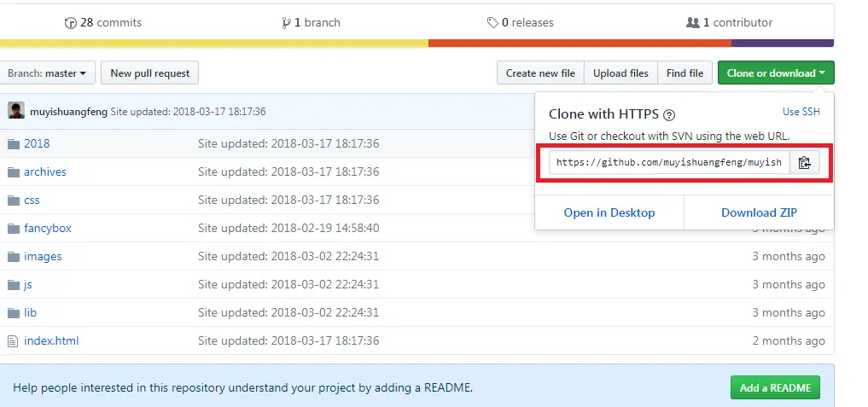Open commit message in the index.html row

pyautogui.click(x=288, y=341)
